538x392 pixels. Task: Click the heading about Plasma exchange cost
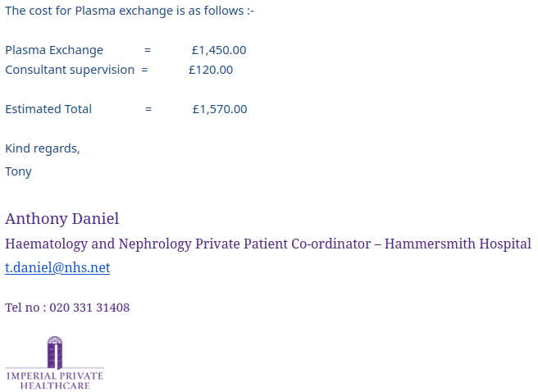tap(130, 11)
